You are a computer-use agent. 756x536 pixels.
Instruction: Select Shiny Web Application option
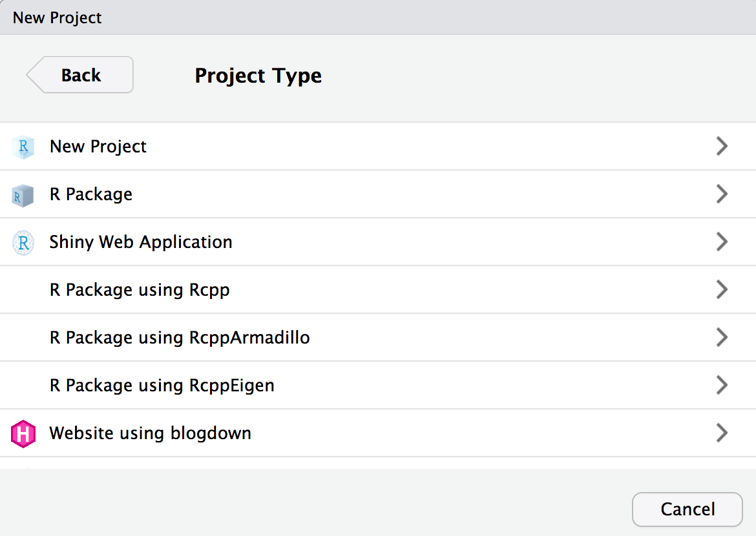[141, 242]
